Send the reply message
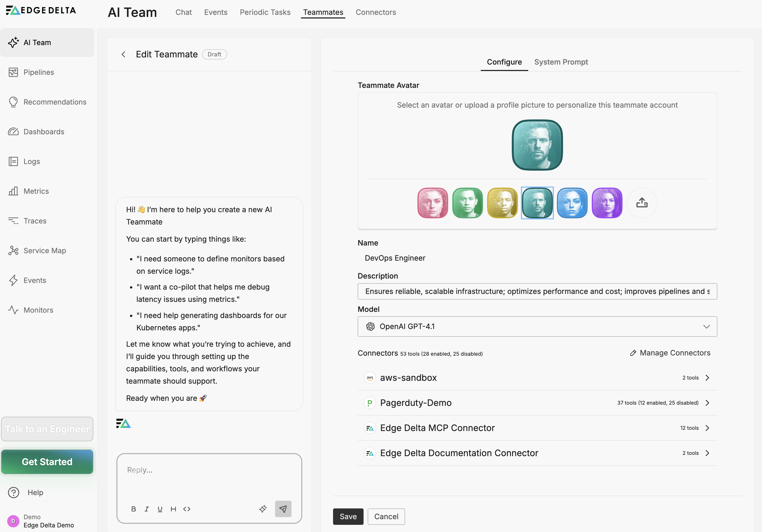 [283, 509]
